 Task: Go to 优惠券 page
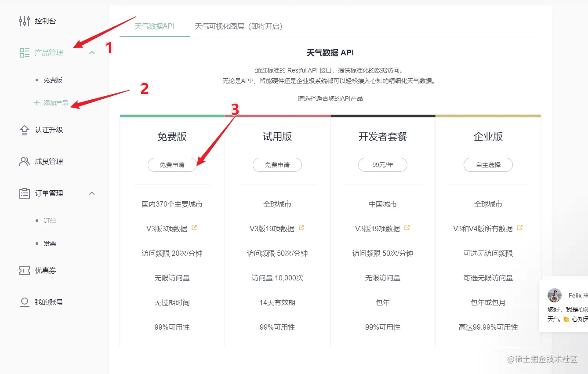[46, 271]
